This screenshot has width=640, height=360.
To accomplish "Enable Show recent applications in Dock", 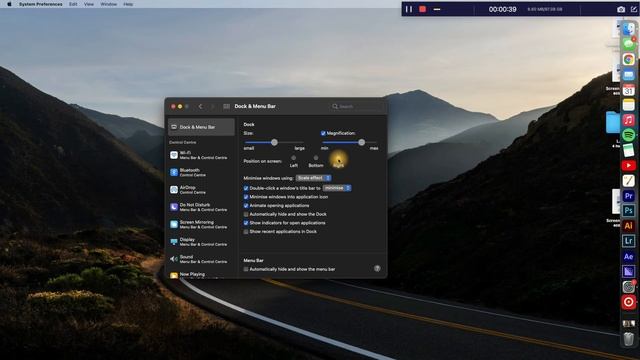I will click(x=246, y=231).
